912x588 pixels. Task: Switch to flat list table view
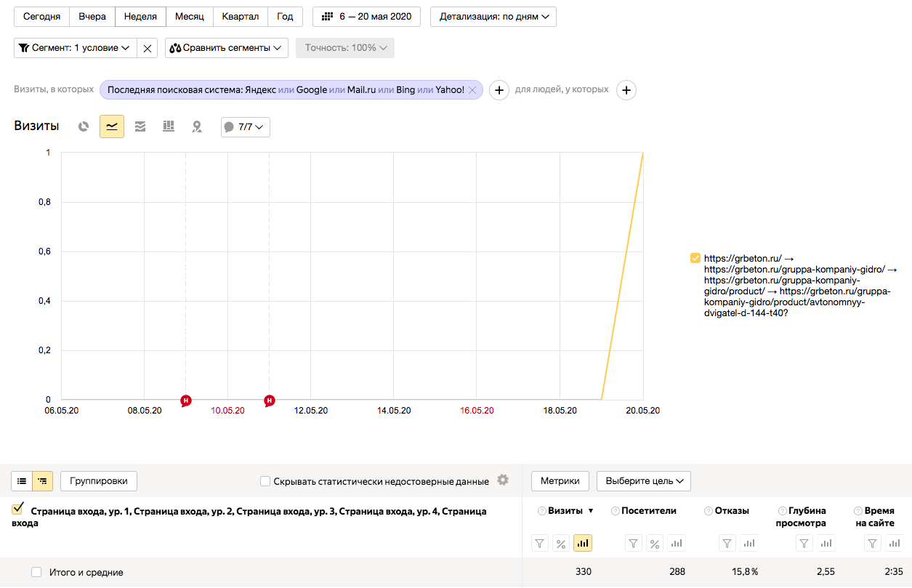tap(22, 480)
